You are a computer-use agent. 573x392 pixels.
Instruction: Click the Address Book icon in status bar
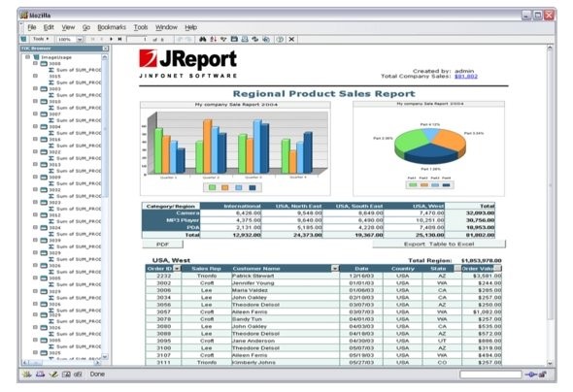[x=66, y=375]
